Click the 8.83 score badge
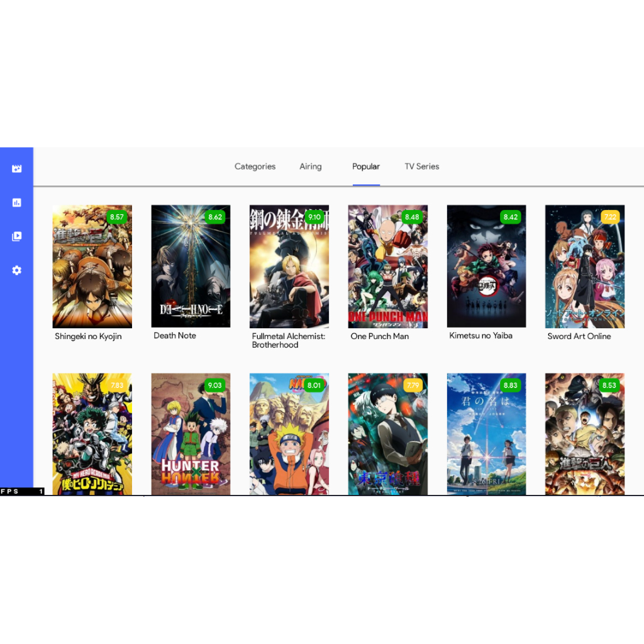The width and height of the screenshot is (644, 644). (511, 386)
